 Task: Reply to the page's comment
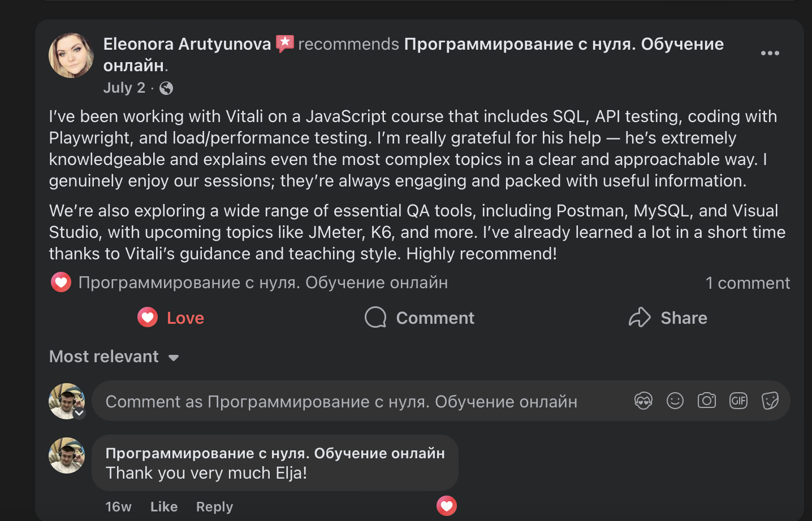tap(214, 507)
